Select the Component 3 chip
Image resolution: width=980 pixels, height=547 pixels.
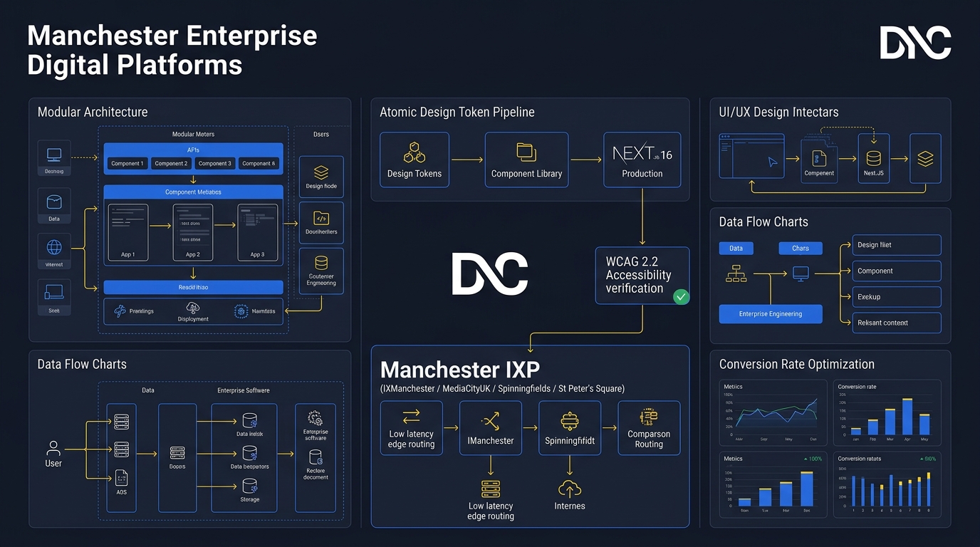coord(215,163)
